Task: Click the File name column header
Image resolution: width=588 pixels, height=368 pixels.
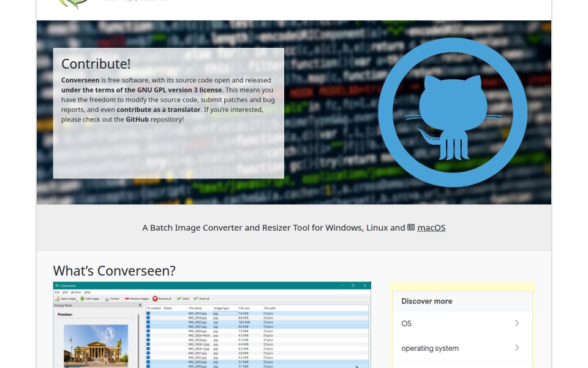Action: 195,309
